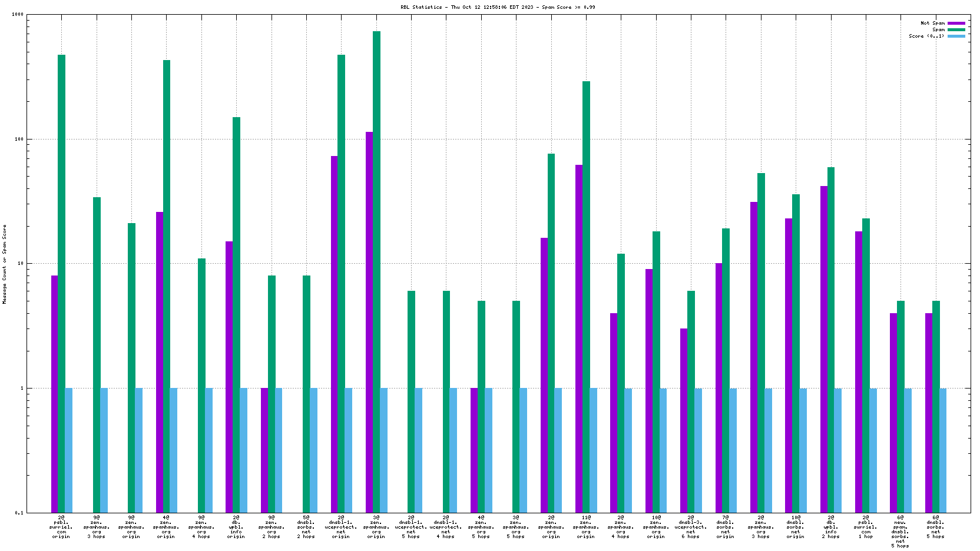Click the purple bar for psbl.surriel.com origin
The height and width of the screenshot is (551, 980).
pyautogui.click(x=54, y=393)
